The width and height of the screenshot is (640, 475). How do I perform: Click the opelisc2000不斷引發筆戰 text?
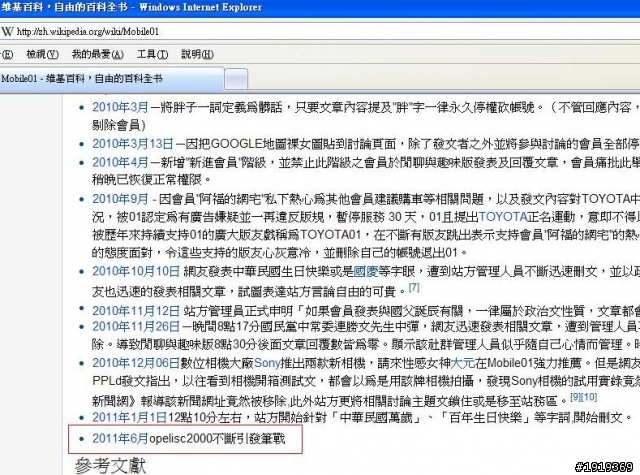tap(217, 439)
